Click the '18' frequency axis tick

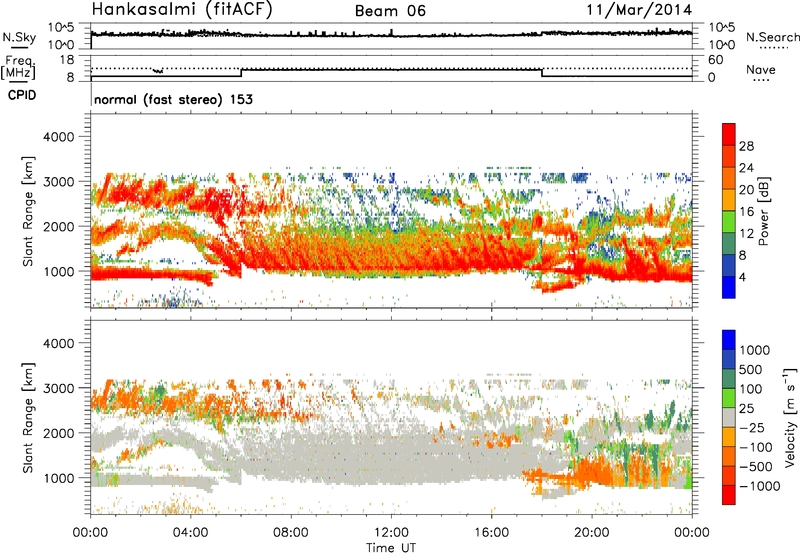point(67,60)
